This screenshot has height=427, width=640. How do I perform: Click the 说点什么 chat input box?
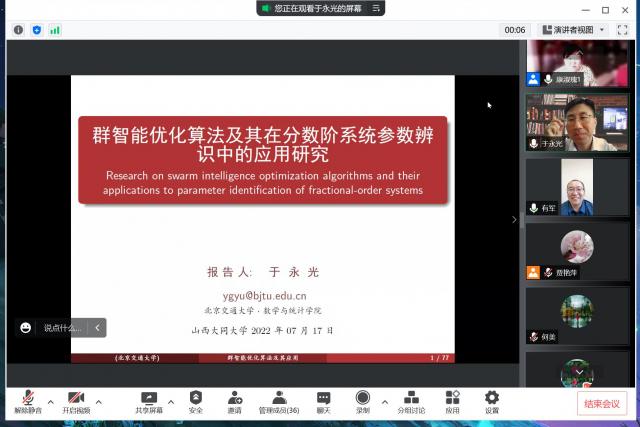click(62, 327)
